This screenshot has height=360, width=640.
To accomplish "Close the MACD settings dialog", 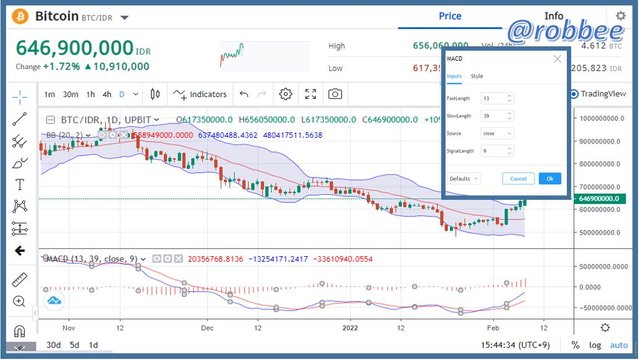I will tap(557, 59).
